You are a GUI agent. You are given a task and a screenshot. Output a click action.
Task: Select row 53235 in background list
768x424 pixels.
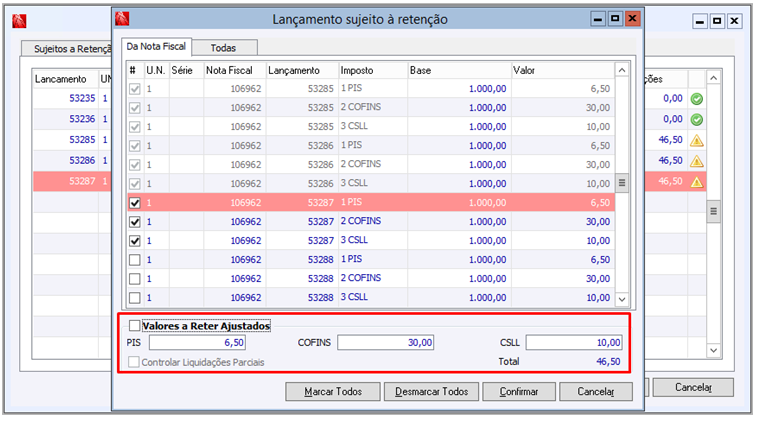pyautogui.click(x=72, y=98)
